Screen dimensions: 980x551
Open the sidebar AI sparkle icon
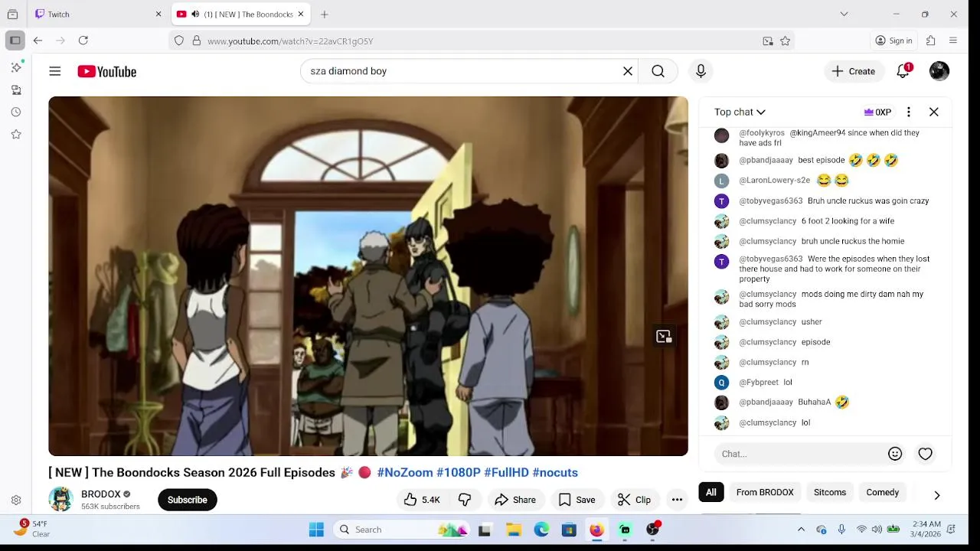point(16,68)
